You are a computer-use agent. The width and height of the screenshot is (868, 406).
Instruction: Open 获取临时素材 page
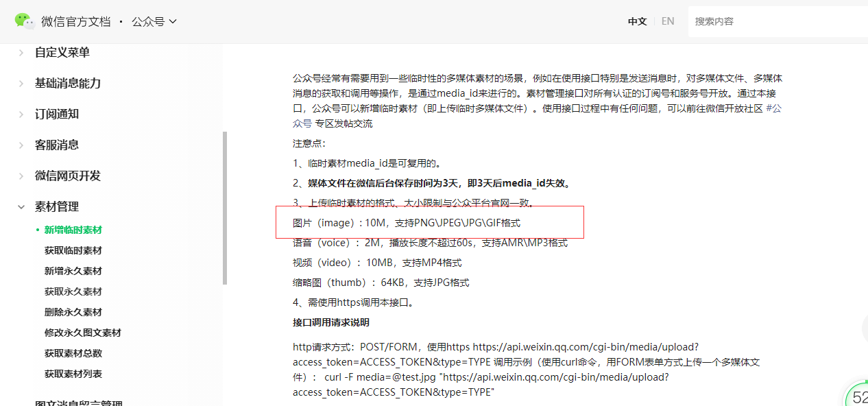pos(73,251)
